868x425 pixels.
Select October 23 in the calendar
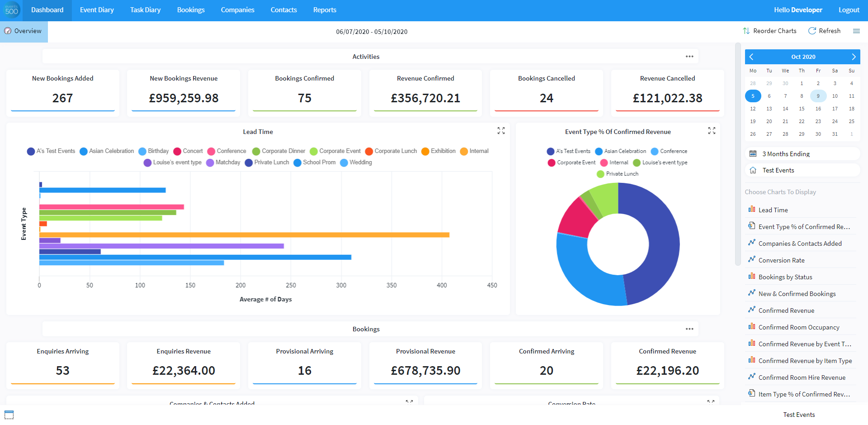[x=818, y=121]
